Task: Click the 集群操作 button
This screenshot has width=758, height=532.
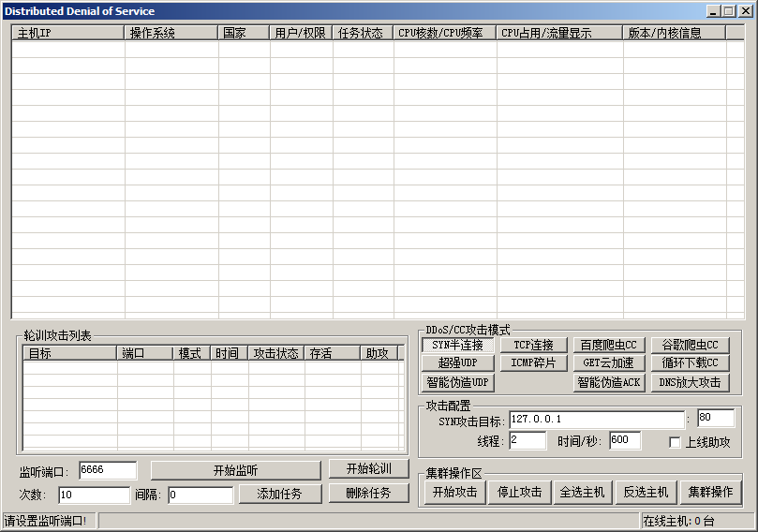Action: pyautogui.click(x=709, y=493)
